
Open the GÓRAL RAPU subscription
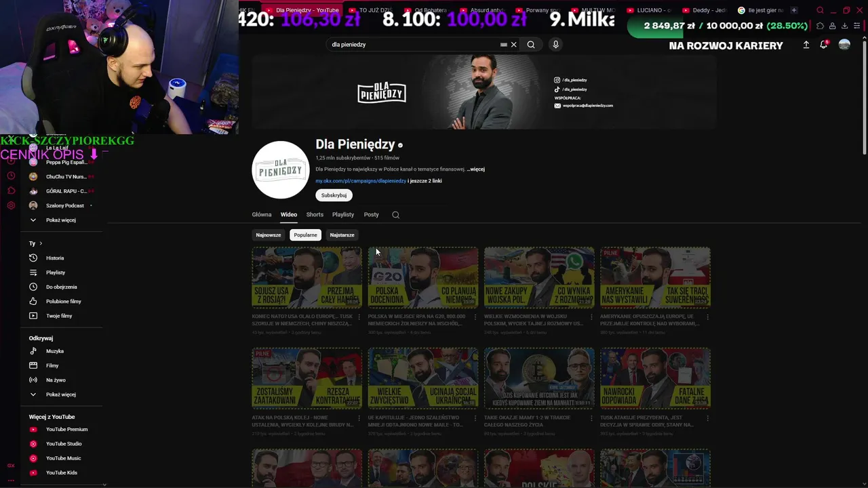pos(64,191)
